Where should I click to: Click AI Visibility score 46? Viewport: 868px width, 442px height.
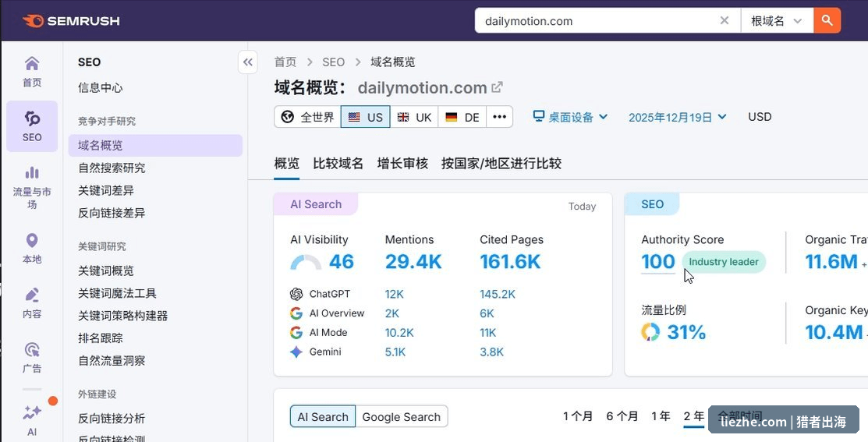342,262
